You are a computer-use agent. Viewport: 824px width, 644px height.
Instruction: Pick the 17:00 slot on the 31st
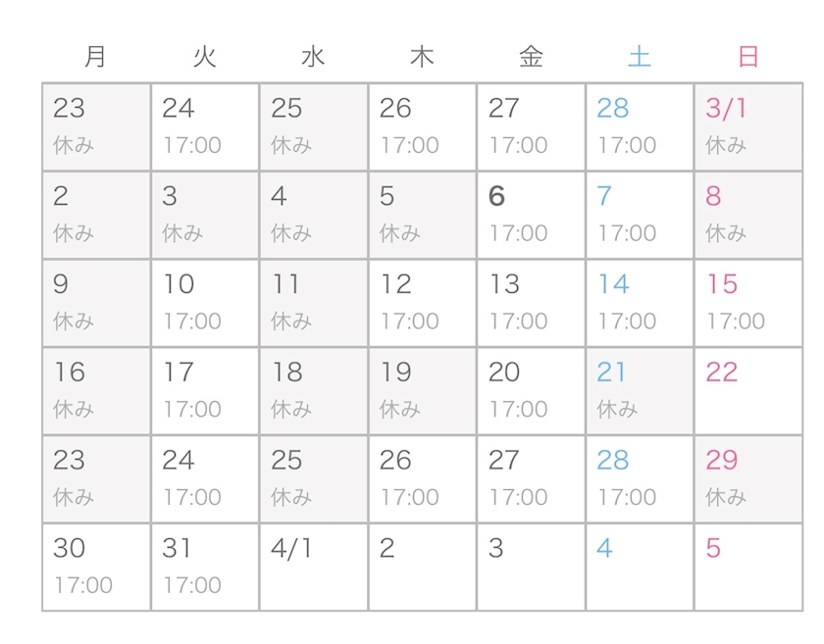coord(192,585)
